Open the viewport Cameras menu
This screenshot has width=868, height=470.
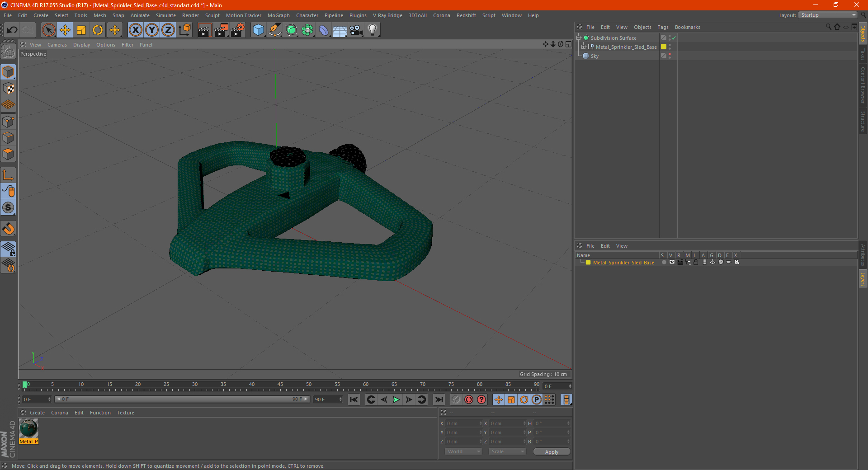[57, 45]
